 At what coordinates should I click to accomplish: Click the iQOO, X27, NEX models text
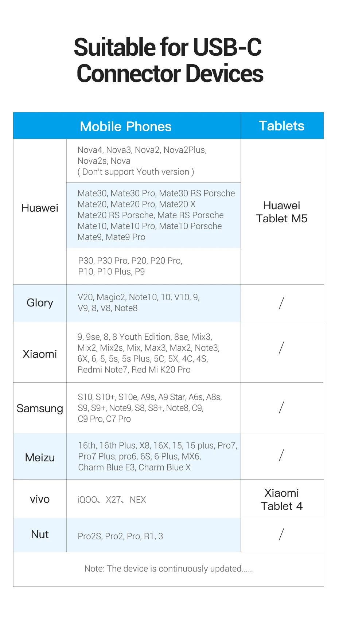112,500
